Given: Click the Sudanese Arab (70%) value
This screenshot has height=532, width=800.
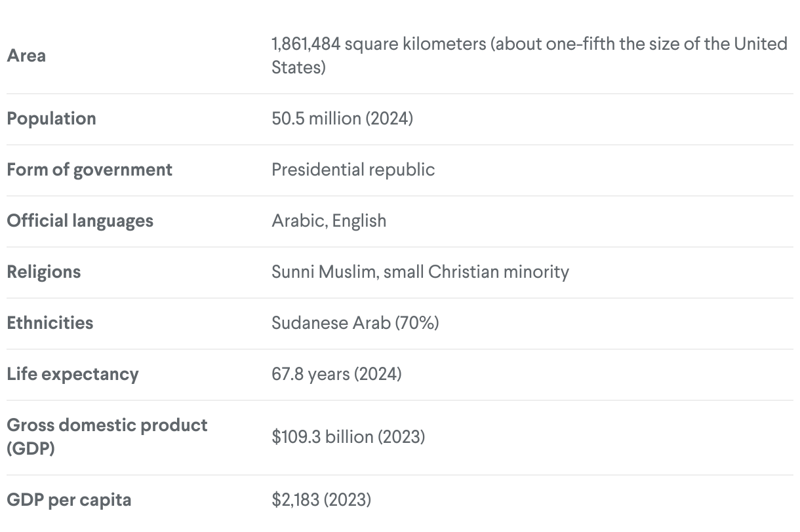Looking at the screenshot, I should 355,323.
